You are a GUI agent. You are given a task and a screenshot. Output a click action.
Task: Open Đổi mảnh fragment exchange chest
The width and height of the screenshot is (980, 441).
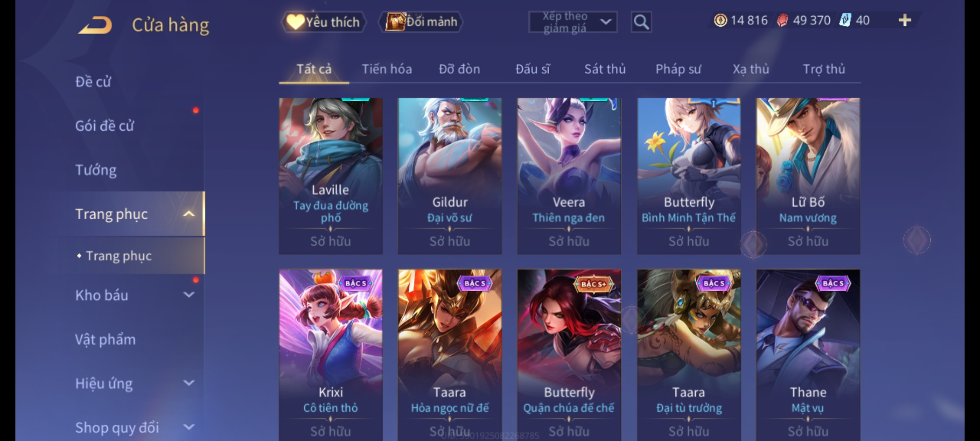coord(421,22)
